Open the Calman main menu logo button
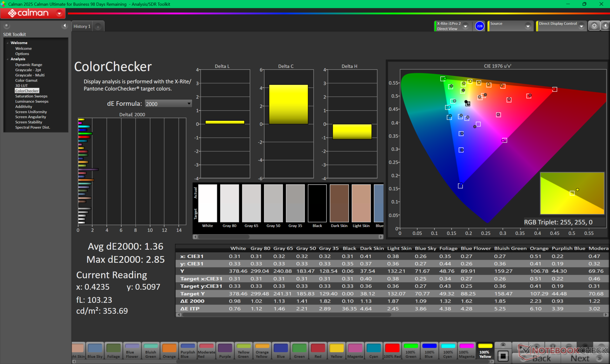The height and width of the screenshot is (364, 610). pyautogui.click(x=32, y=13)
